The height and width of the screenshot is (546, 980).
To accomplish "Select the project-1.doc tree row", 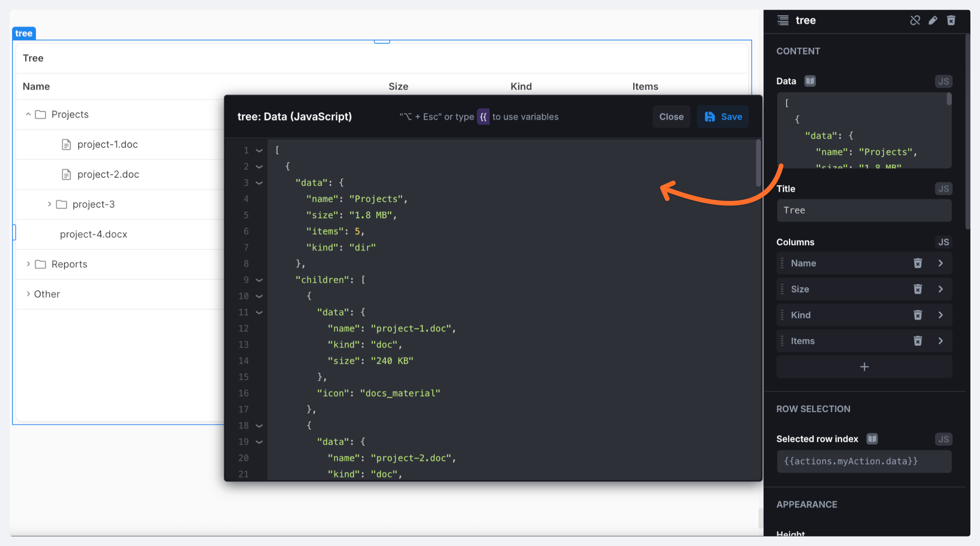I will coord(107,144).
